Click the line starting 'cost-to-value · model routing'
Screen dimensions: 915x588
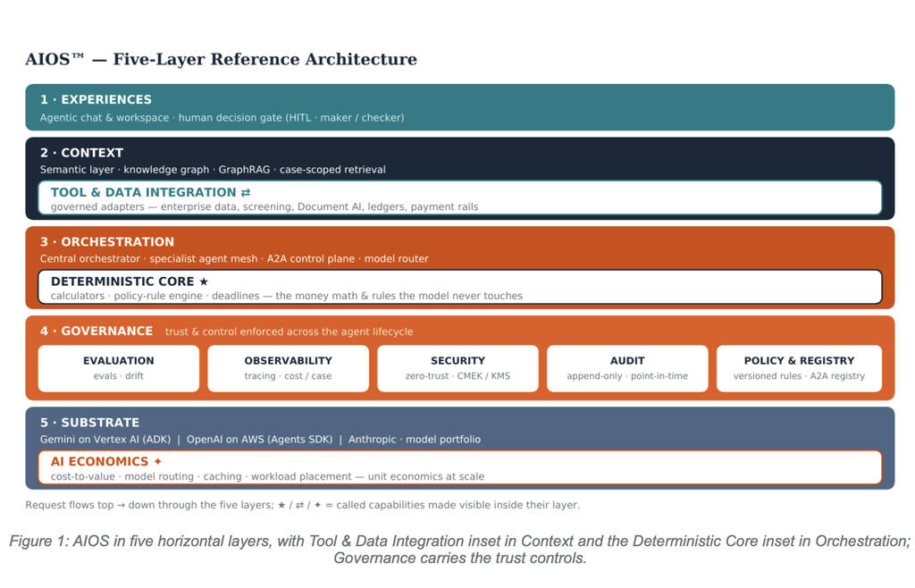click(267, 476)
